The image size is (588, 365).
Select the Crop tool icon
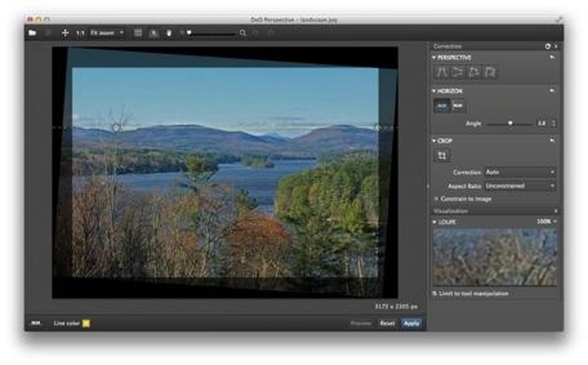pyautogui.click(x=443, y=156)
